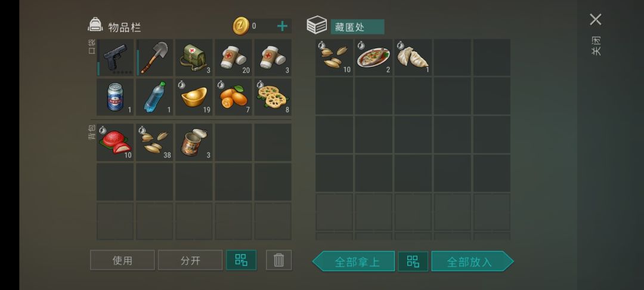
Task: Select the lotus root slices item
Action: pyautogui.click(x=273, y=97)
